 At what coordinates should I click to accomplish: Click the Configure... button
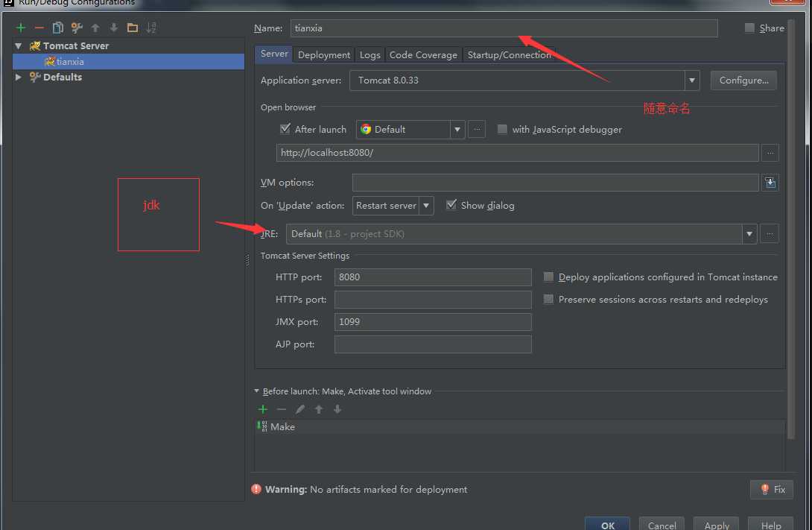[743, 81]
